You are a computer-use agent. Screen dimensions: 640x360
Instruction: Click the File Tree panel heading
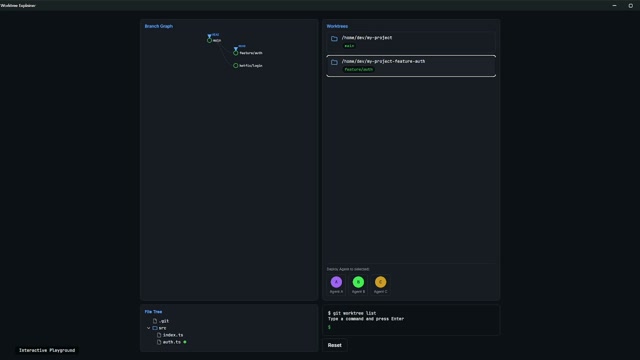pyautogui.click(x=153, y=312)
